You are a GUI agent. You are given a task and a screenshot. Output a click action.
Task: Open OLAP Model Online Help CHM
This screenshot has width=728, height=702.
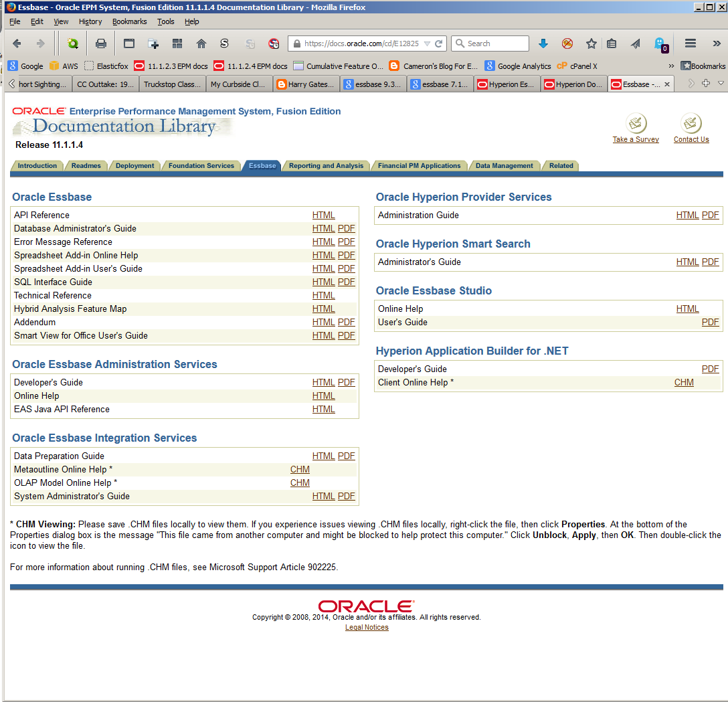point(300,483)
